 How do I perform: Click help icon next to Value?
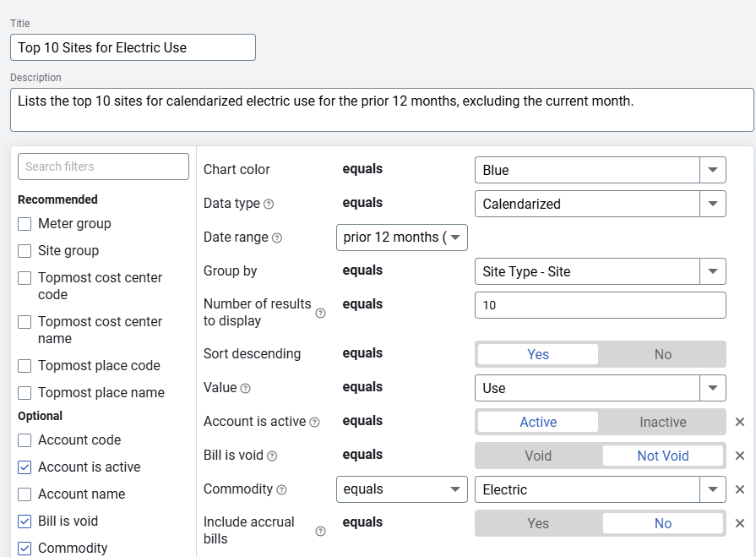245,388
